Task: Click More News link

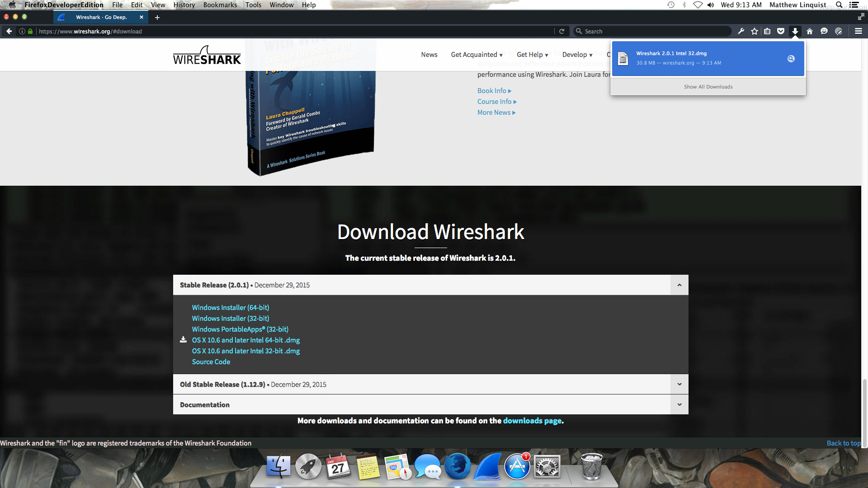Action: [x=496, y=113]
